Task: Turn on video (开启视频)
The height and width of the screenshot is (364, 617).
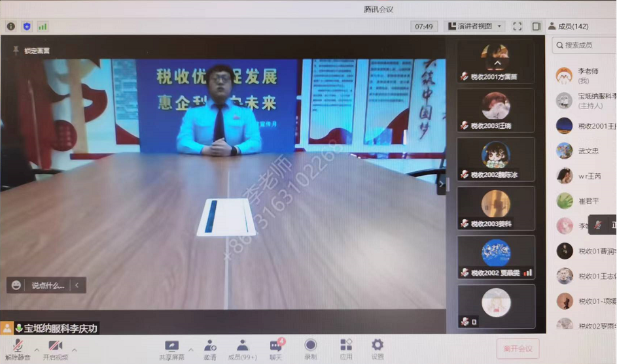Action: [x=56, y=350]
